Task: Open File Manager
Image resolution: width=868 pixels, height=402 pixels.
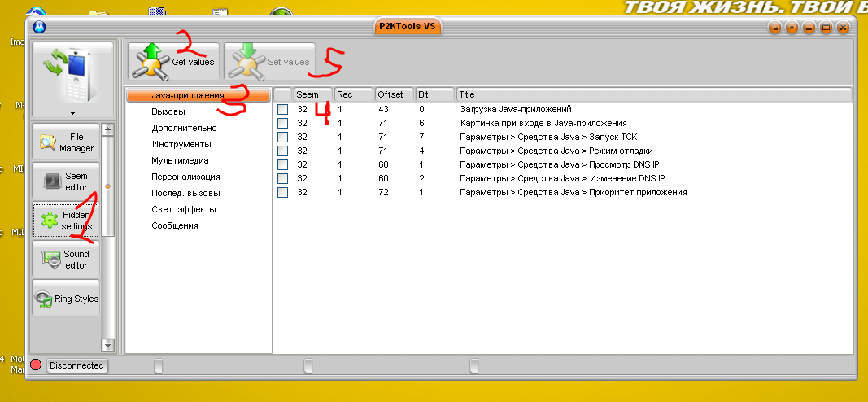Action: pos(66,142)
